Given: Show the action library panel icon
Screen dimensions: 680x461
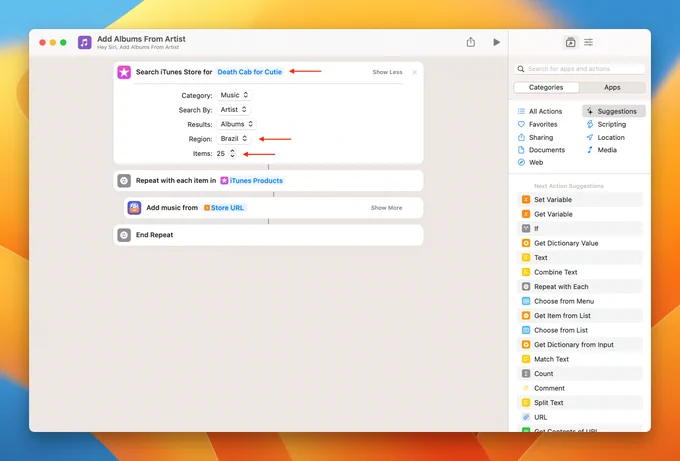Looking at the screenshot, I should pyautogui.click(x=571, y=42).
